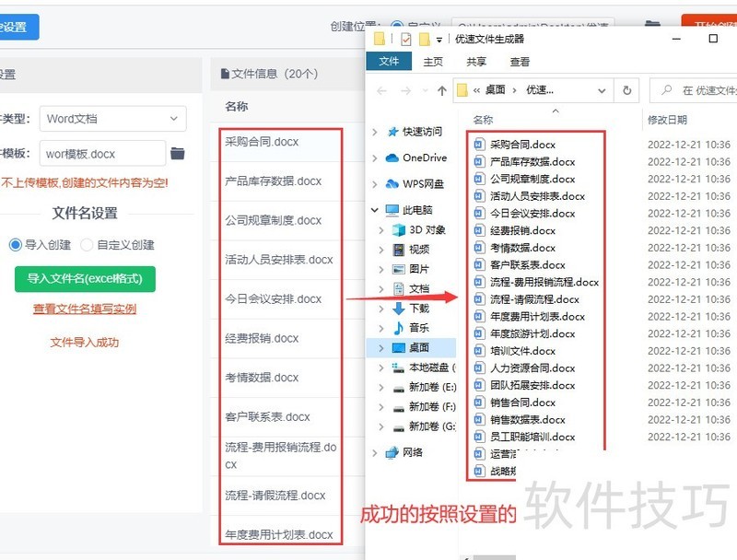Click the WPS网盘 cloud icon in the sidebar

pos(393,183)
